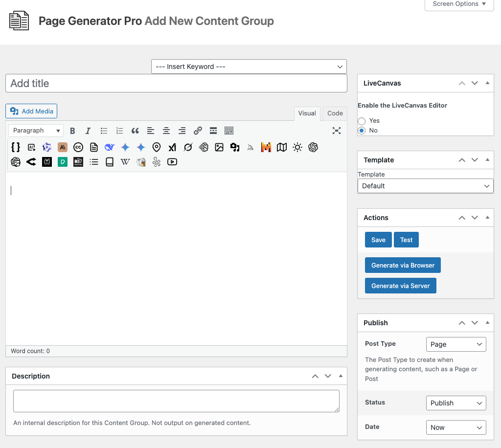501x448 pixels.
Task: Insert Wikipedia content via its icon
Action: tap(125, 162)
